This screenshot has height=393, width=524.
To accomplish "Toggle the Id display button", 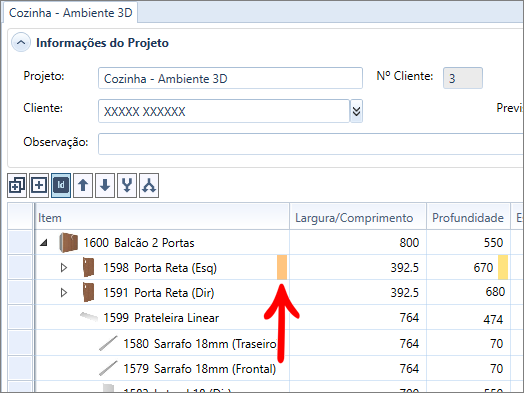I will tap(61, 185).
